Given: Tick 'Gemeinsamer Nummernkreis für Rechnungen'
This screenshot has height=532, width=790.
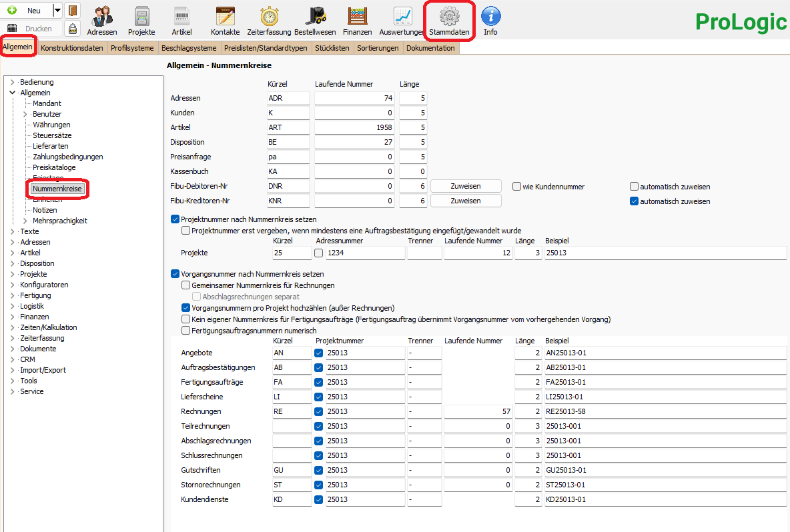Looking at the screenshot, I should coord(186,285).
